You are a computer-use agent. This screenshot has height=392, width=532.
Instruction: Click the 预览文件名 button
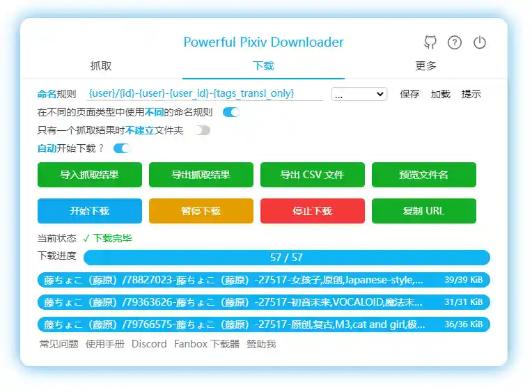[424, 175]
